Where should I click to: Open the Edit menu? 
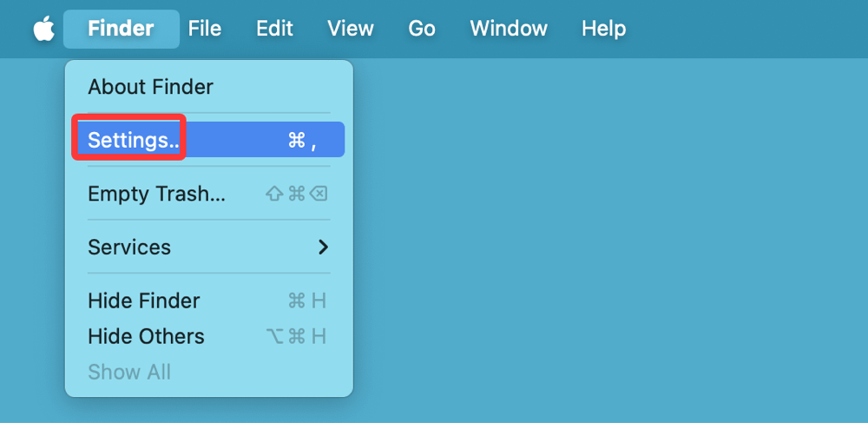[274, 29]
